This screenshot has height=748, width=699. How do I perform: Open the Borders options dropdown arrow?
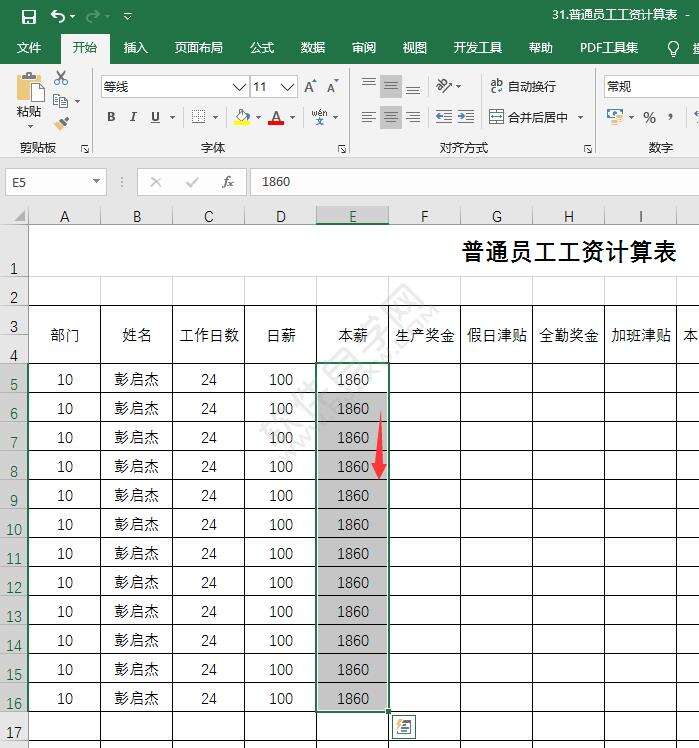point(215,117)
